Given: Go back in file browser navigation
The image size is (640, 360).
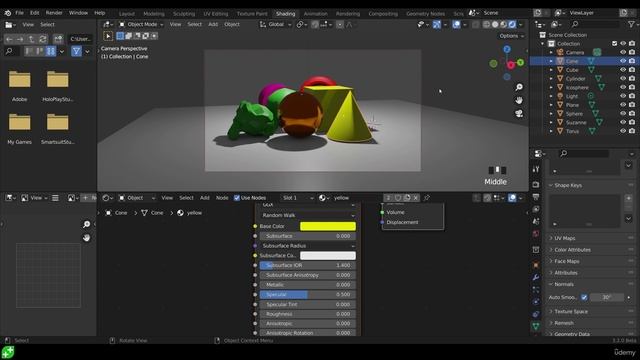Looking at the screenshot, I should tap(9, 39).
